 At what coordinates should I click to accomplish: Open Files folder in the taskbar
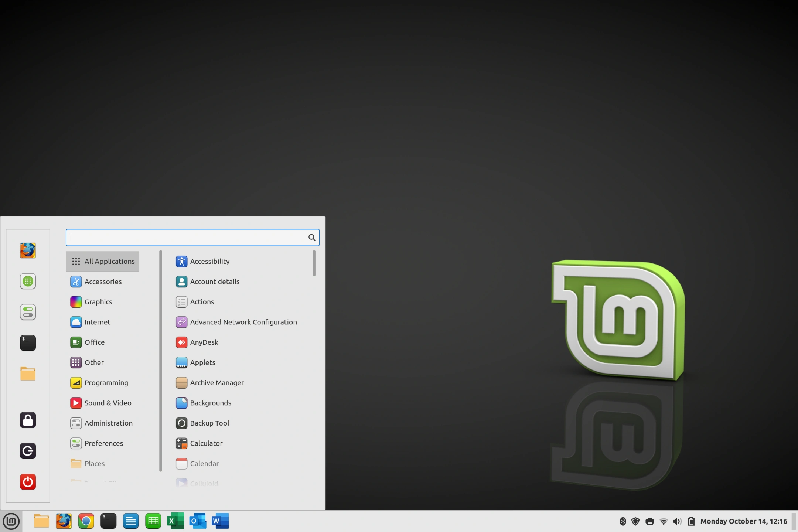41,521
